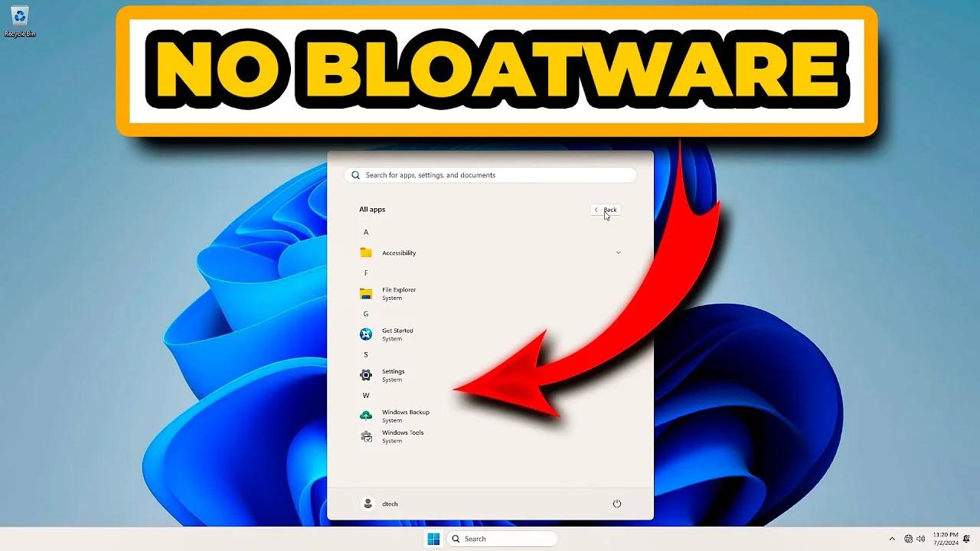980x551 pixels.
Task: Click the Start menu search field
Action: [x=490, y=174]
